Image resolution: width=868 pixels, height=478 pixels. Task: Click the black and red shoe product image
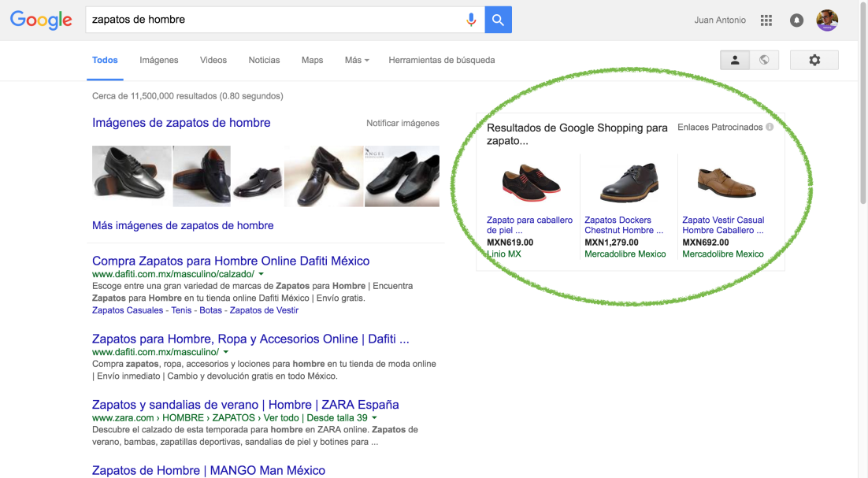[x=530, y=183]
